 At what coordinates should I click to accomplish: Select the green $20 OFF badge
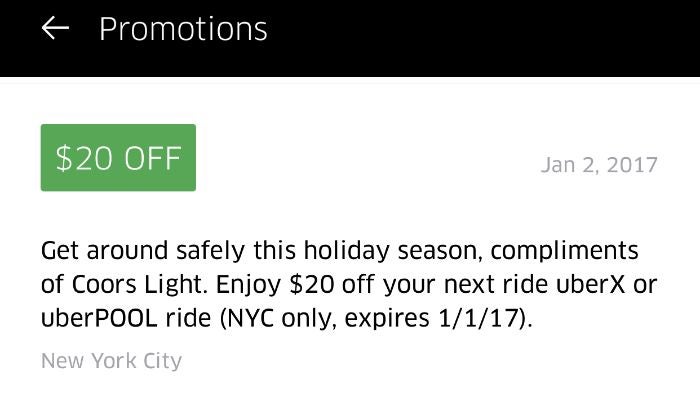[118, 158]
